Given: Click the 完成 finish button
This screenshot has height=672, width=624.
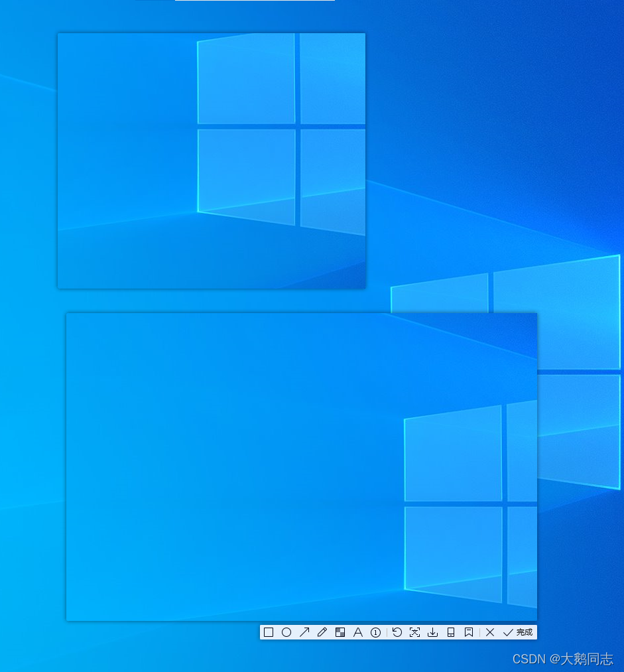Looking at the screenshot, I should click(x=518, y=632).
